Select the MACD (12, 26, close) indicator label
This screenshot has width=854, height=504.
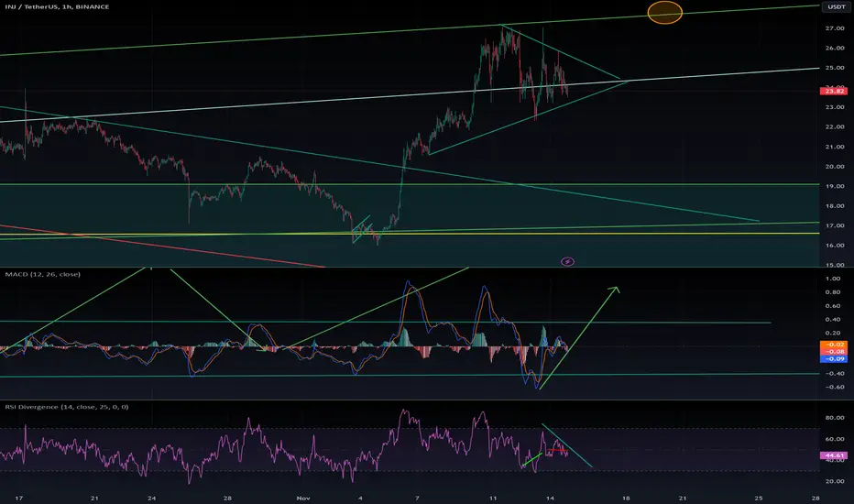42,274
